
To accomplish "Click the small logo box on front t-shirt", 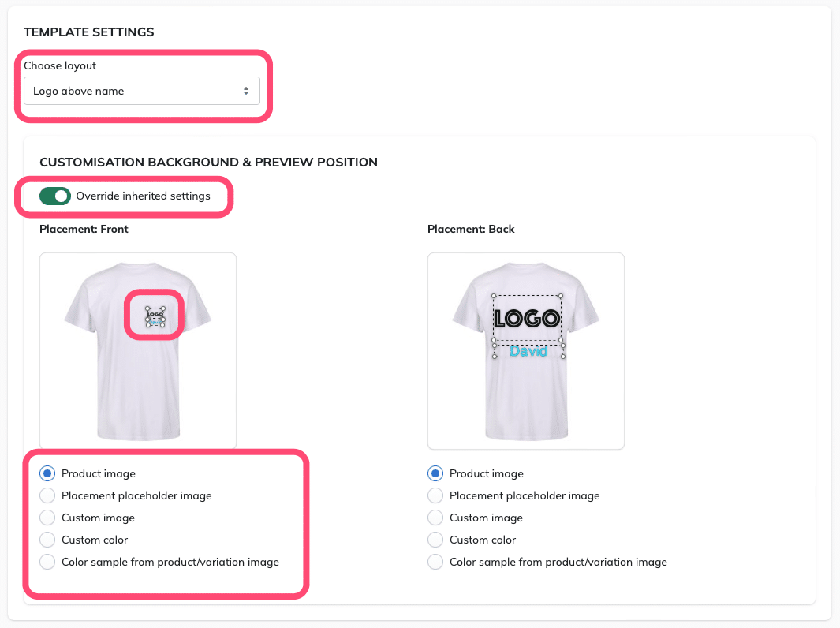I will click(x=155, y=314).
